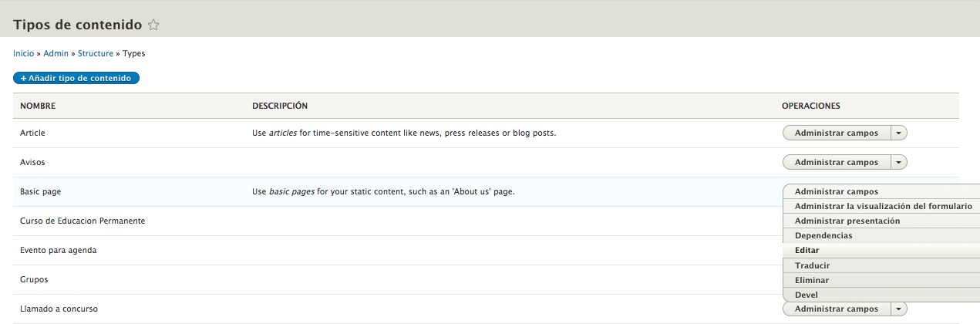
Task: Expand operations dropdown arrow for Avisos
Action: click(x=899, y=162)
